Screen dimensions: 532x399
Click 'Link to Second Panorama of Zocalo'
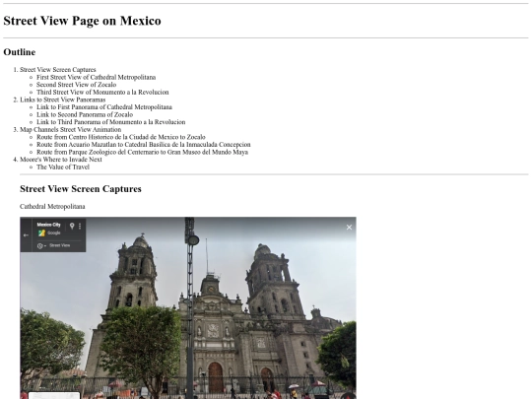pyautogui.click(x=85, y=114)
